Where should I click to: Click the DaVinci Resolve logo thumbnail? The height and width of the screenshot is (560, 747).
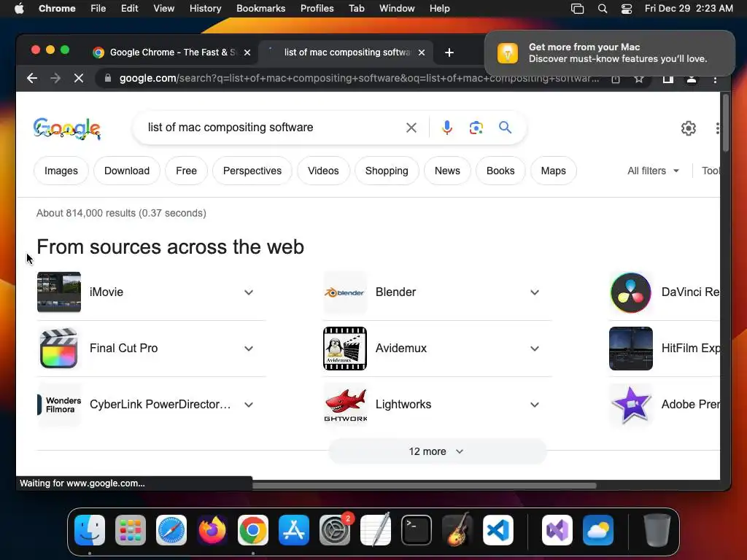tap(631, 292)
